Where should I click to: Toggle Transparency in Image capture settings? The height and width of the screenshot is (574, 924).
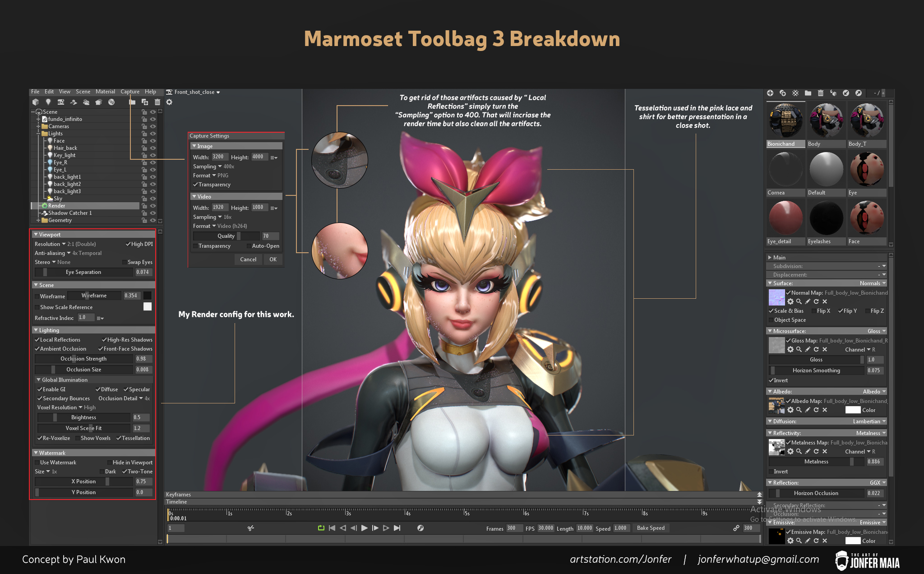tap(195, 185)
